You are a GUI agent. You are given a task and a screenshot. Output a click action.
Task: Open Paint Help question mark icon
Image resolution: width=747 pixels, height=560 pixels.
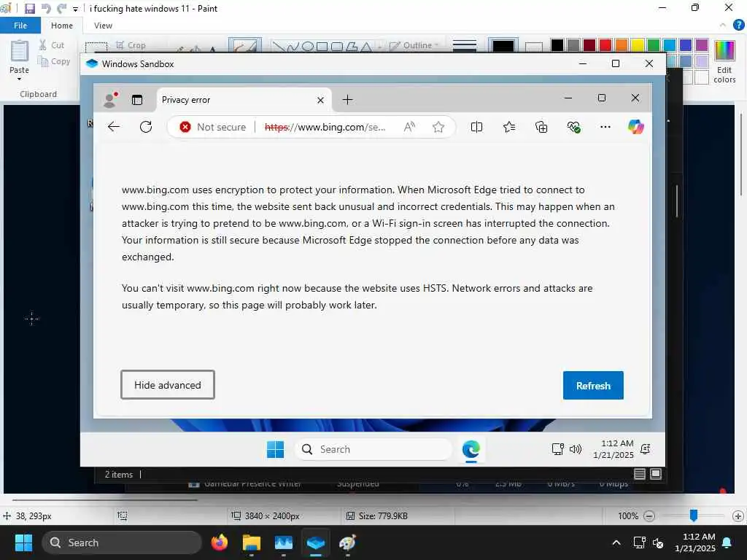[x=738, y=25]
